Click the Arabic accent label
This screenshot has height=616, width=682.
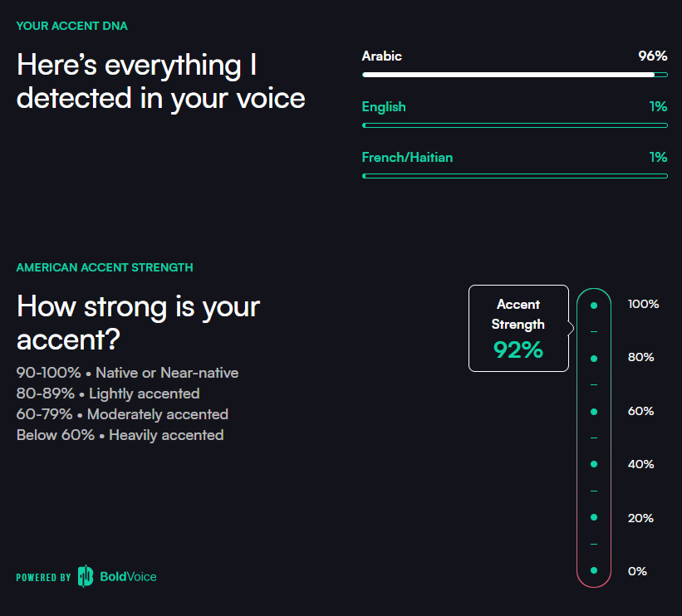[x=382, y=56]
